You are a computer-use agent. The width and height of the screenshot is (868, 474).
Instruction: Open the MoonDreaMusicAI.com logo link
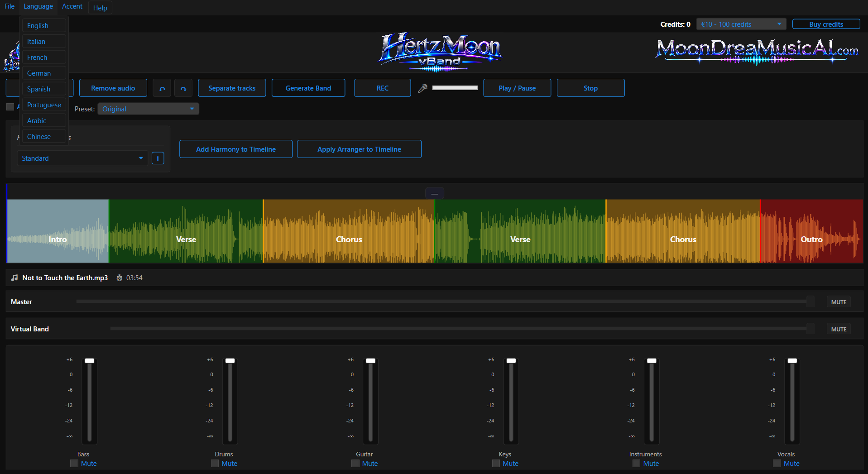757,52
